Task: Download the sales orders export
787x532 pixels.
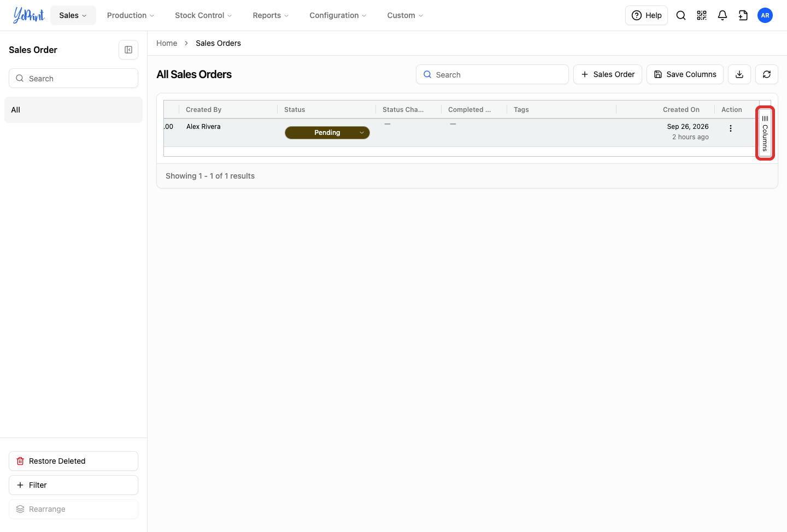Action: [739, 74]
